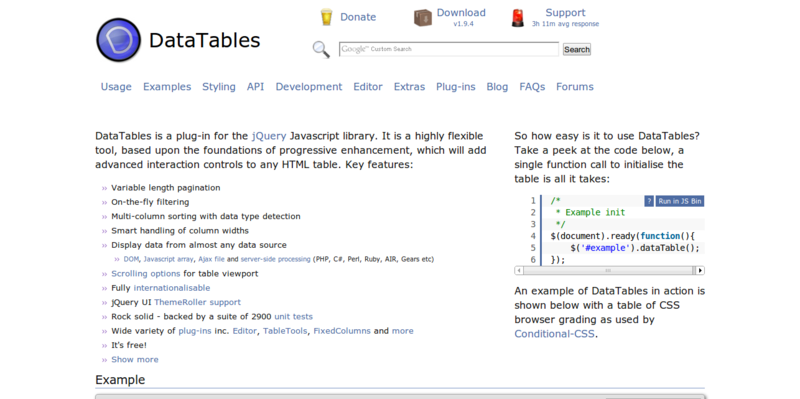This screenshot has width=800, height=399.
Task: Follow the Ajax file link
Action: coord(211,259)
